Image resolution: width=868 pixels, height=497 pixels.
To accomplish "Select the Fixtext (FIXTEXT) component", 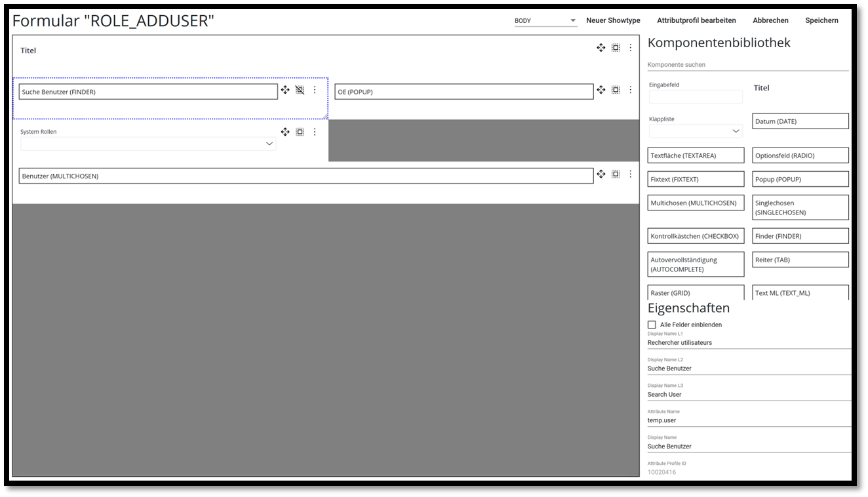I will pyautogui.click(x=696, y=179).
